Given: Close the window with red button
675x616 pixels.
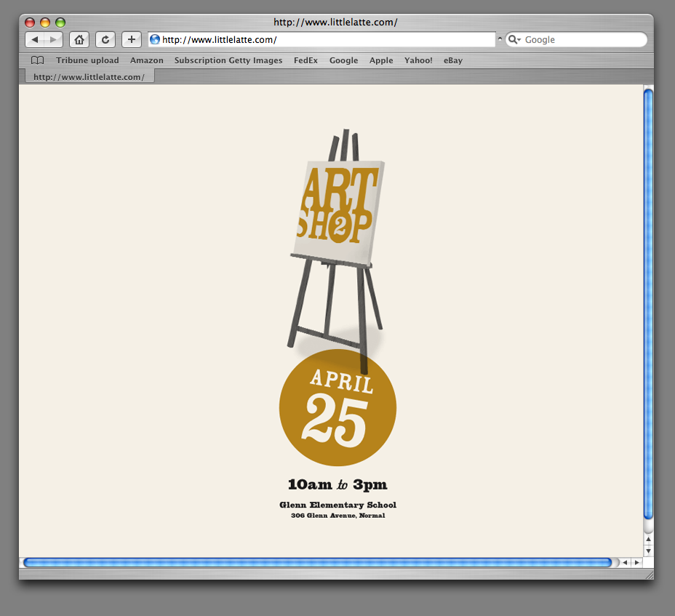Looking at the screenshot, I should tap(30, 23).
